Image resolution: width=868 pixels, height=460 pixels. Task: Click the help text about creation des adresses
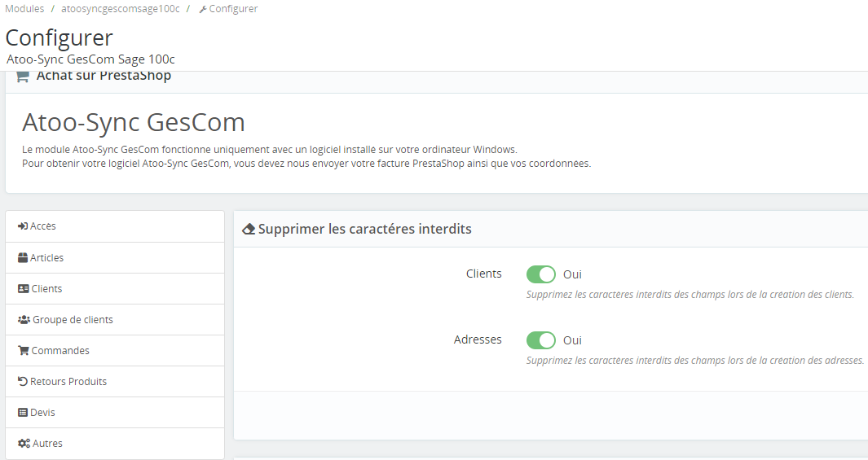pyautogui.click(x=694, y=361)
